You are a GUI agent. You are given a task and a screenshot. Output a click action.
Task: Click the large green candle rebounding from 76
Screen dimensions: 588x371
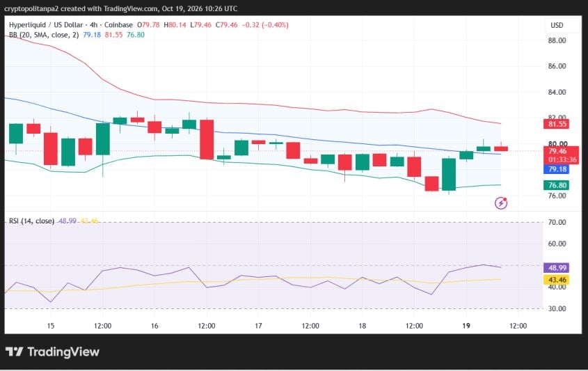pyautogui.click(x=449, y=175)
